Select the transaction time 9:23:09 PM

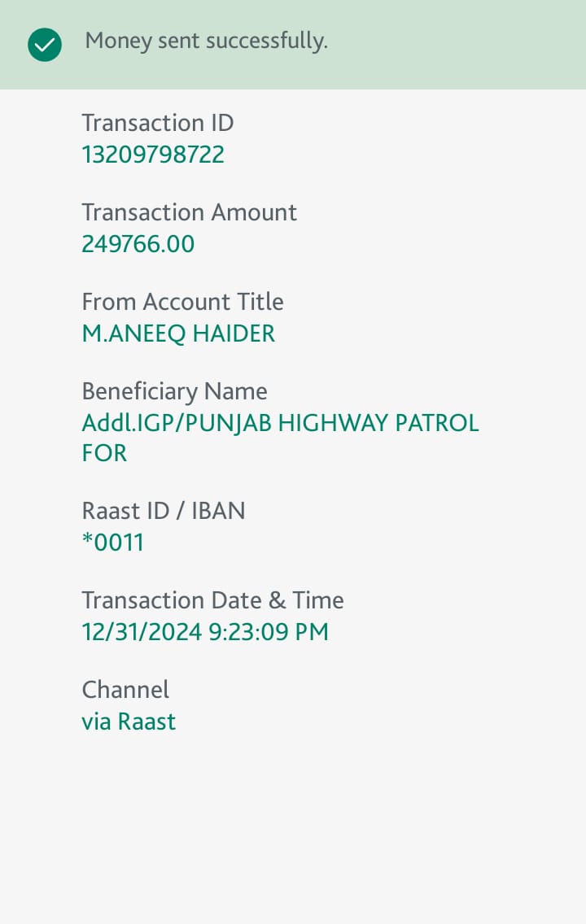[269, 632]
